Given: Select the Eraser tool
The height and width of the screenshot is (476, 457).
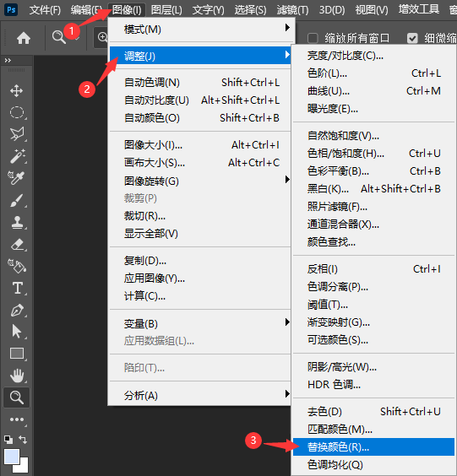Looking at the screenshot, I should [18, 245].
